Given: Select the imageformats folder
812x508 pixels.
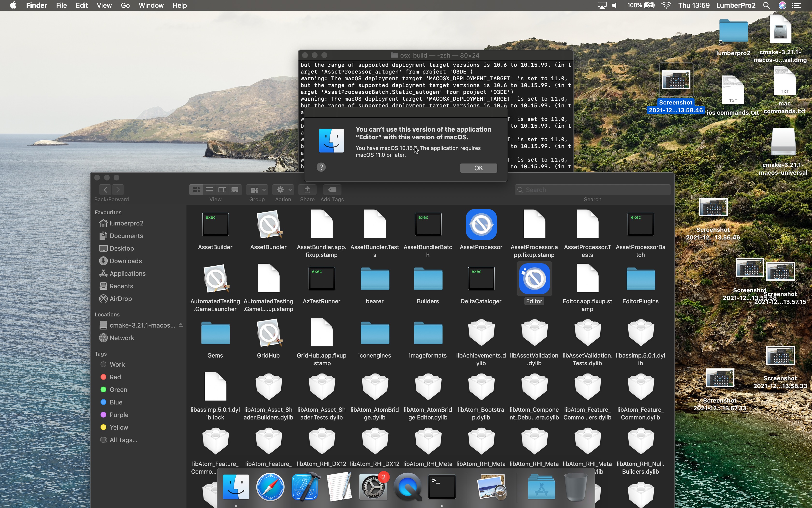Looking at the screenshot, I should tap(428, 333).
